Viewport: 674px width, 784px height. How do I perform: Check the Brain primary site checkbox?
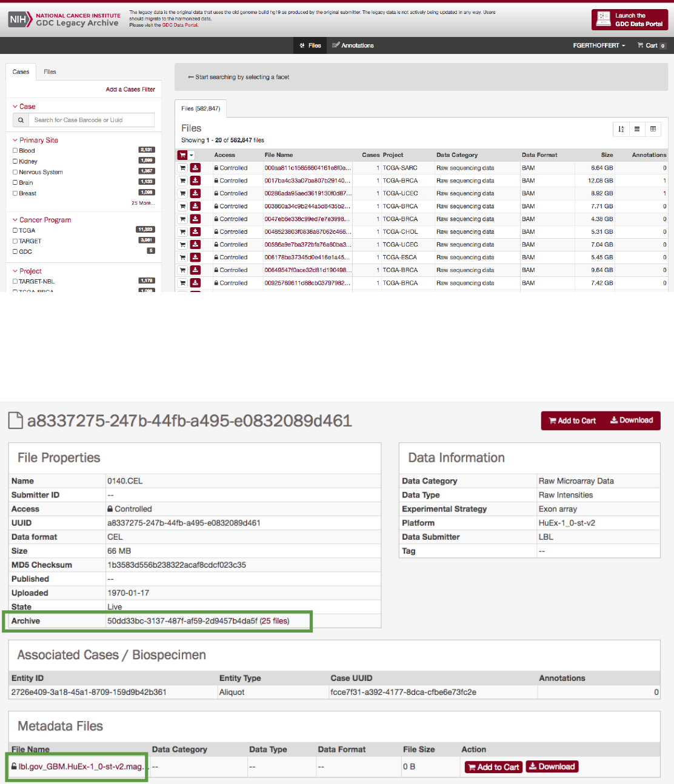(x=15, y=182)
